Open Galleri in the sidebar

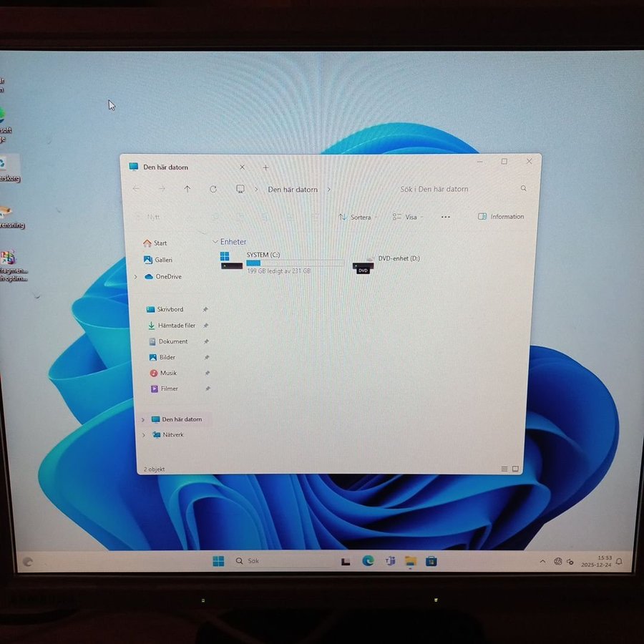click(162, 260)
